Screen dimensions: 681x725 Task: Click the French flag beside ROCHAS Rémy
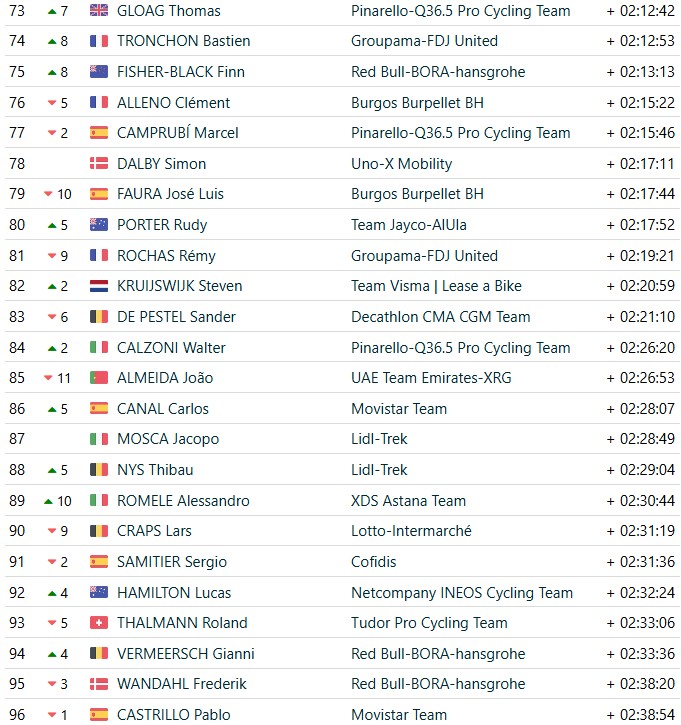pyautogui.click(x=98, y=255)
